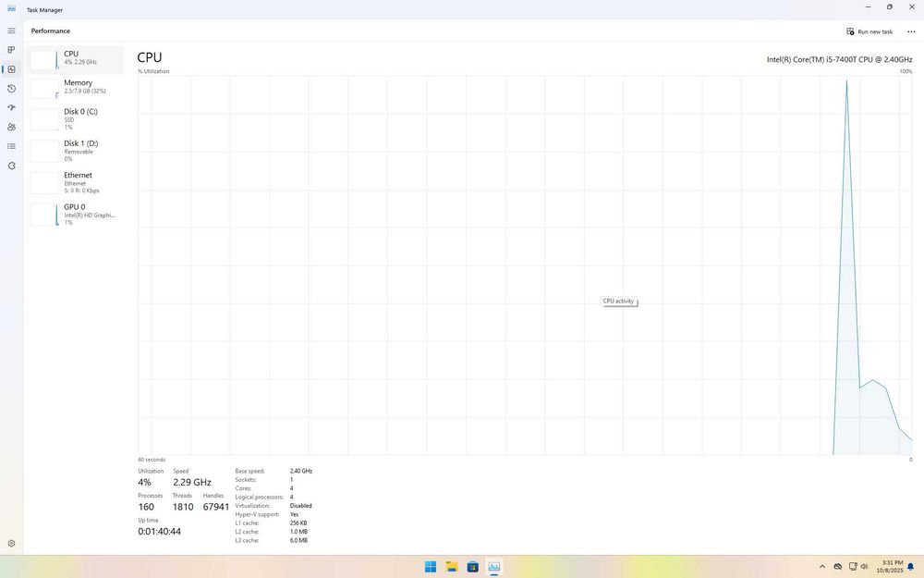
Task: Click the OneDrive cloud tray icon
Action: (837, 567)
